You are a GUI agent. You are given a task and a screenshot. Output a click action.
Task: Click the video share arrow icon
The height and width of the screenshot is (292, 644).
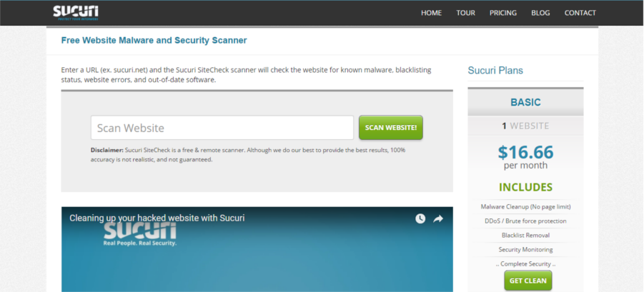[x=438, y=218]
